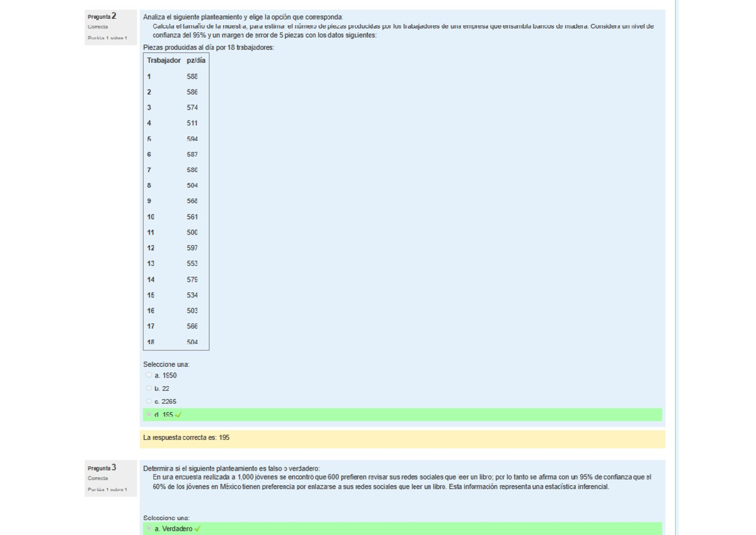This screenshot has height=535, width=756.
Task: Click the value 588 for worker 1
Action: click(192, 76)
